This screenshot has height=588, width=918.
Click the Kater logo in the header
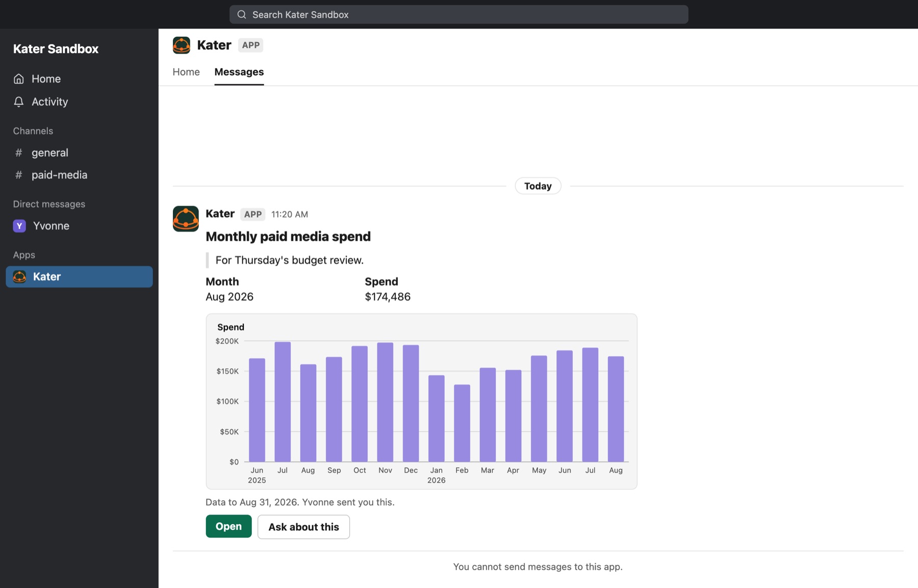coord(182,45)
